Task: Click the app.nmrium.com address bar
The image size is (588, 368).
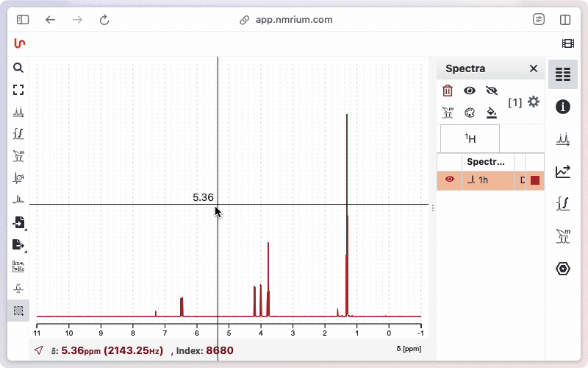Action: (x=294, y=20)
